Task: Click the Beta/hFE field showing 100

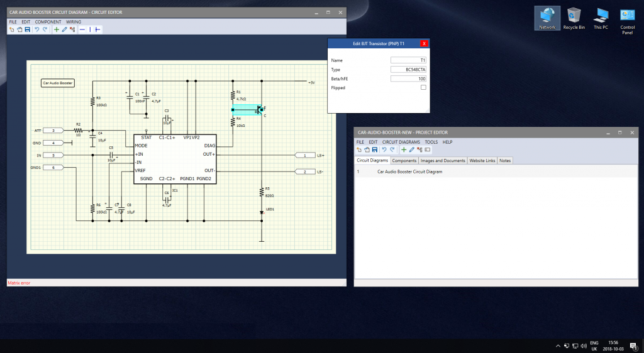Action: pos(408,79)
